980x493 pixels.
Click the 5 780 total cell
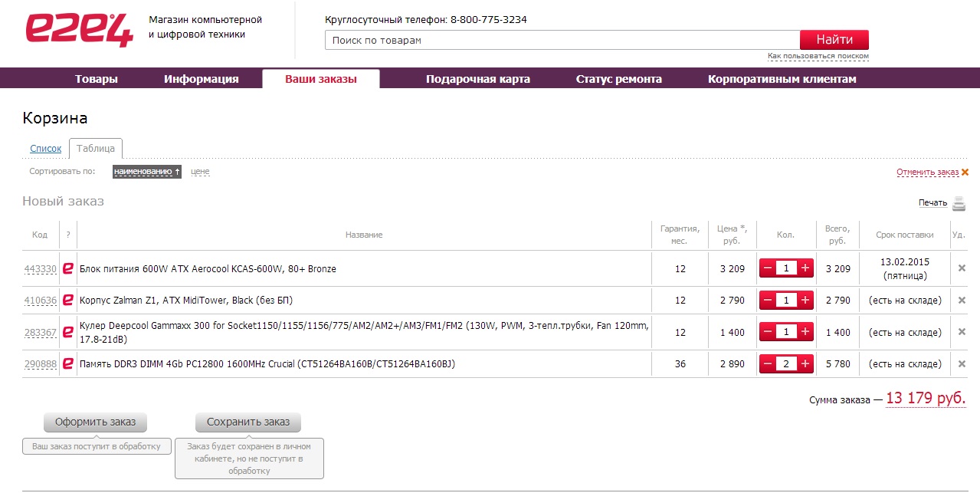(x=837, y=364)
